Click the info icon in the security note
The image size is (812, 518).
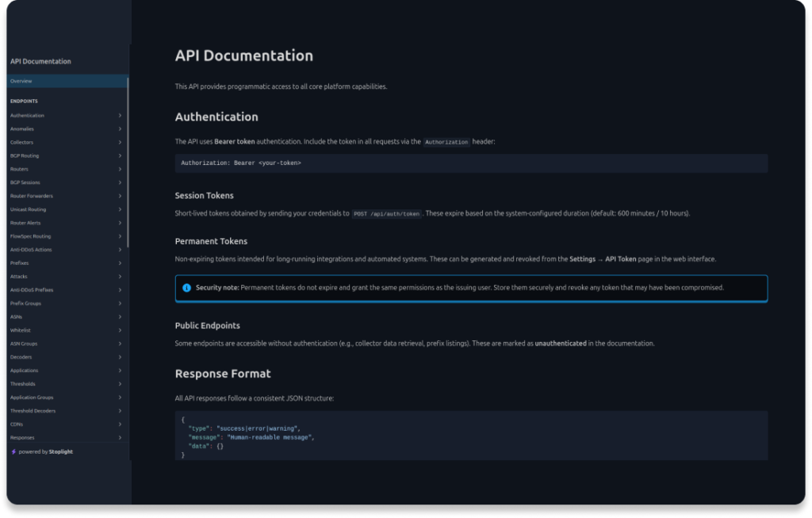186,288
